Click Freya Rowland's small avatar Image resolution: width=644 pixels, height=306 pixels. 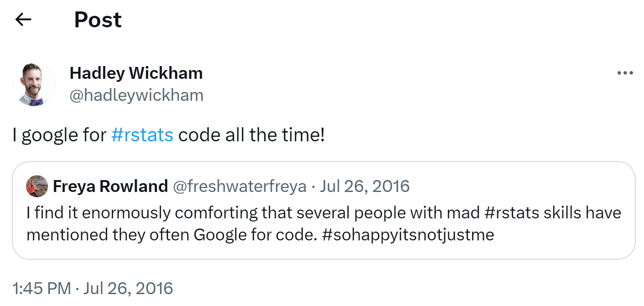[x=37, y=186]
